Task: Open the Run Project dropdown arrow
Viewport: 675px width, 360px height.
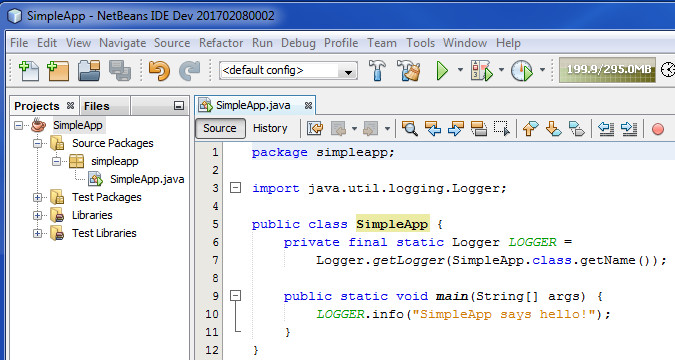Action: coord(460,70)
